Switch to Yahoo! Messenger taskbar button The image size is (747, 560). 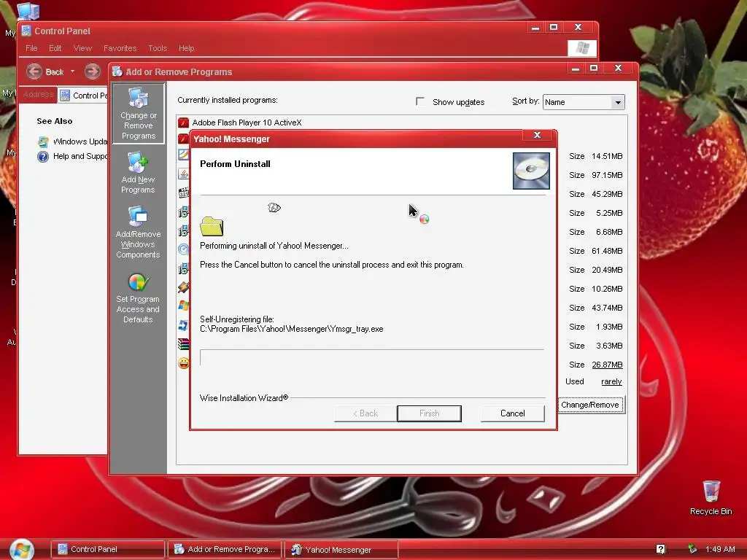(x=341, y=549)
